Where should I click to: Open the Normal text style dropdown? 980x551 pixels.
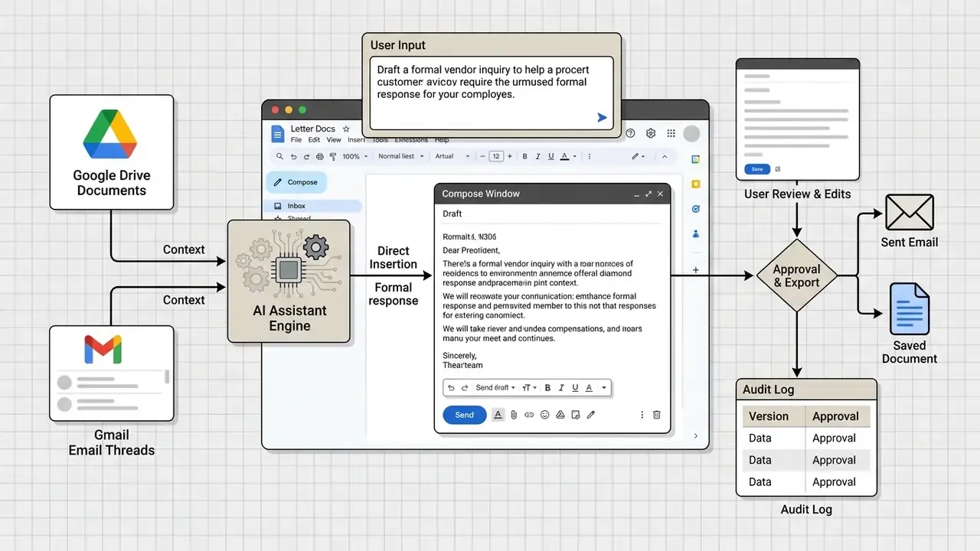pos(400,156)
